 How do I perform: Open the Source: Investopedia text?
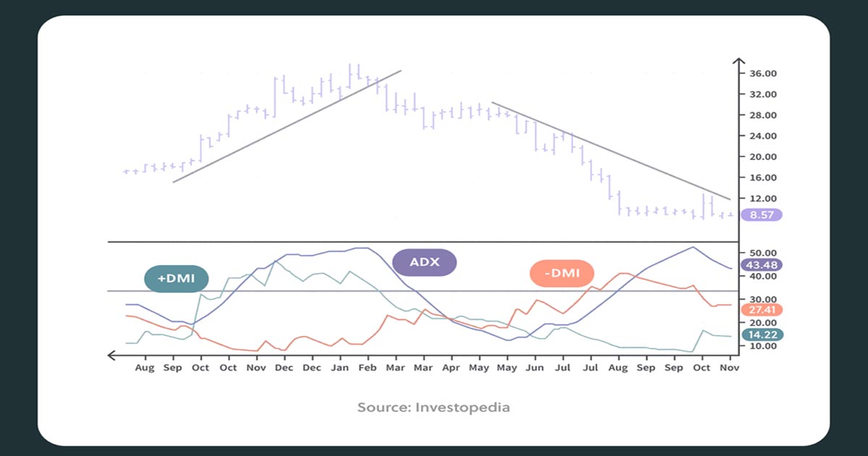[x=433, y=408]
